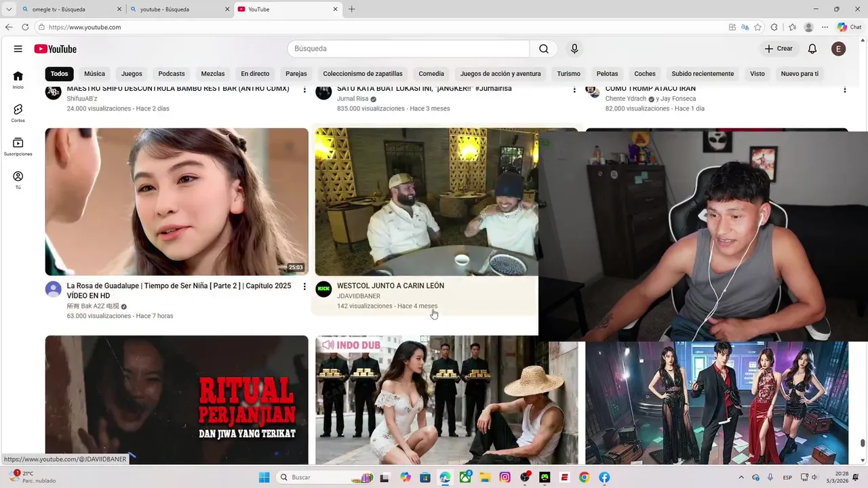Open Instagram from the taskbar

(x=505, y=477)
